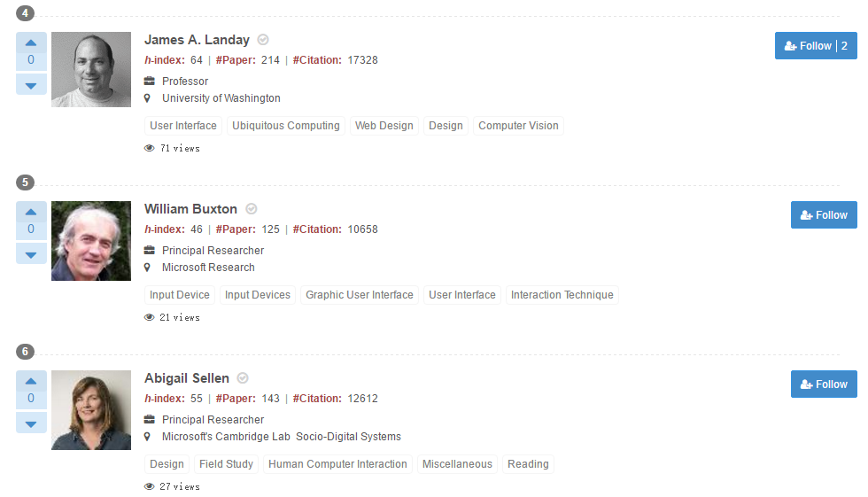Downvote Abigail Sellen
This screenshot has width=868, height=497.
point(31,423)
